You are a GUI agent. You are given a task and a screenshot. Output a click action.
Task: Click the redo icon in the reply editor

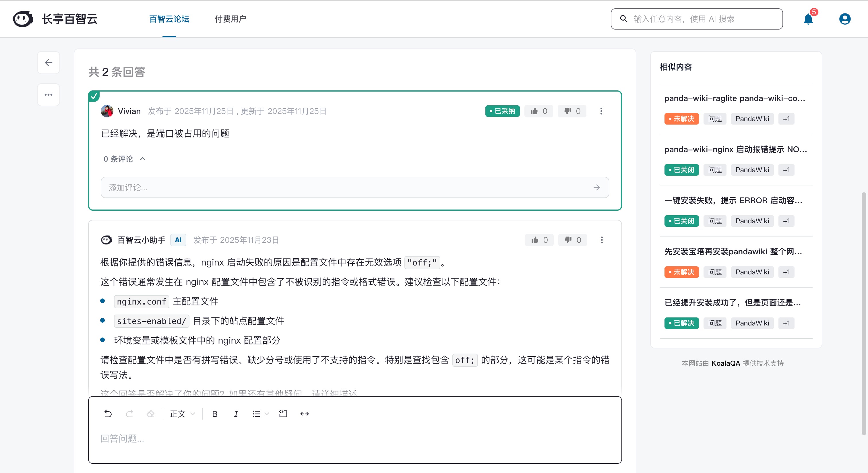coord(129,414)
